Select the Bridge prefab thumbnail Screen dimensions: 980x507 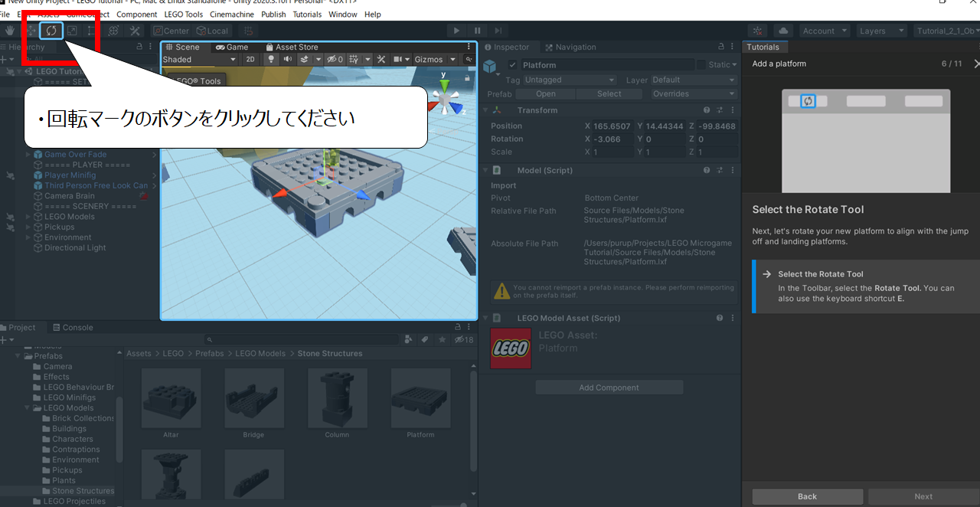click(253, 397)
